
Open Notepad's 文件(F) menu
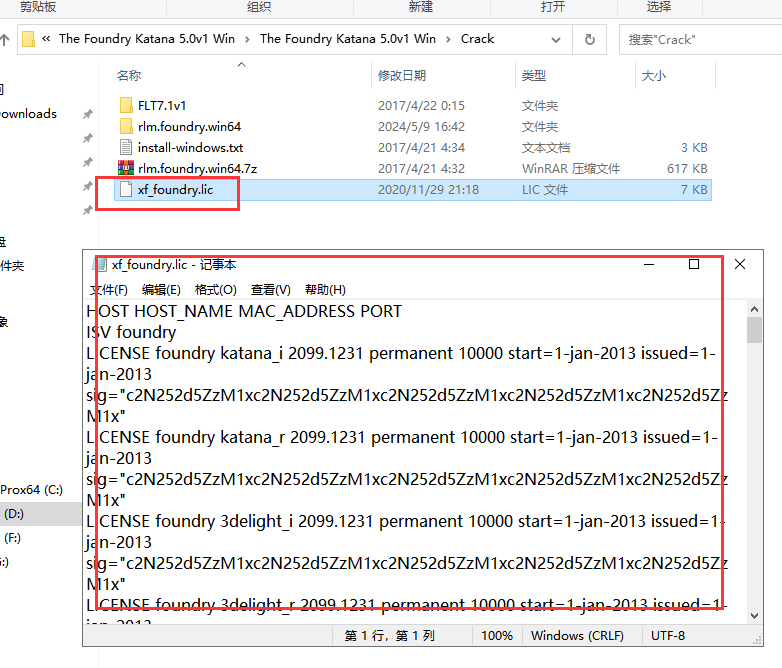[x=109, y=290]
